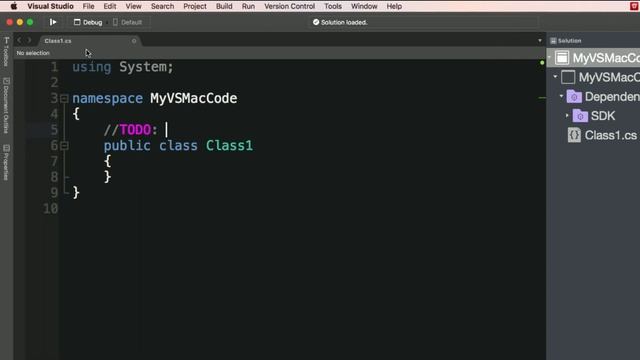Open the Apple menu

pos(13,6)
